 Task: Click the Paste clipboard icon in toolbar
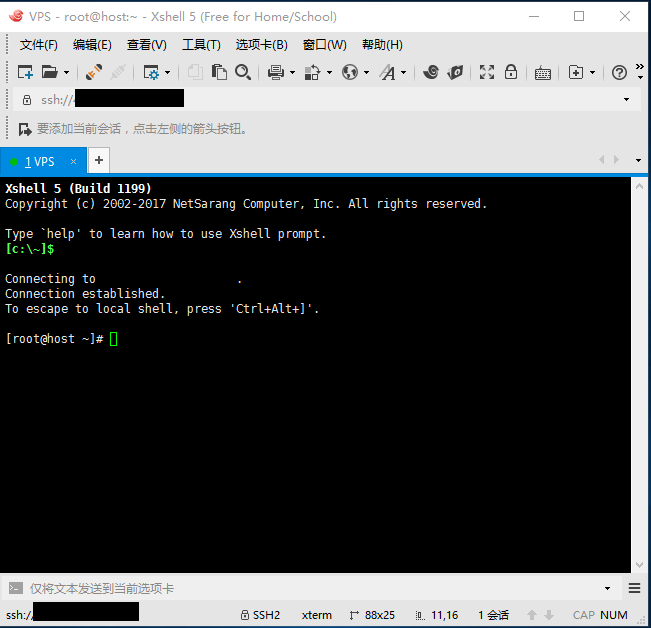(219, 72)
